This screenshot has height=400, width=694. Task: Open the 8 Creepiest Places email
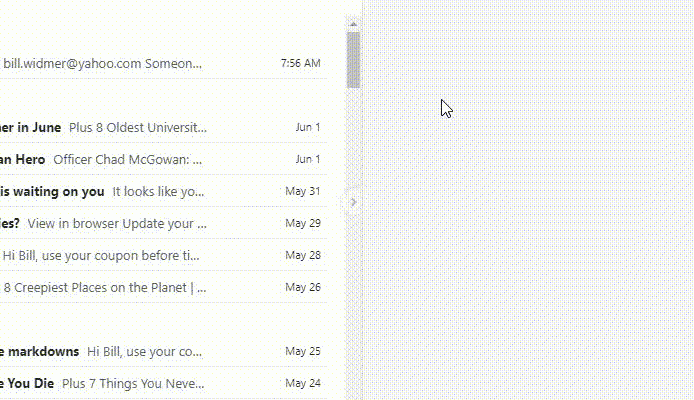tap(105, 287)
